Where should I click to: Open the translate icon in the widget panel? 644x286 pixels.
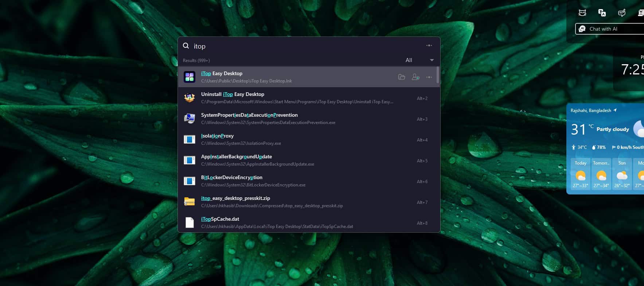[x=602, y=13]
